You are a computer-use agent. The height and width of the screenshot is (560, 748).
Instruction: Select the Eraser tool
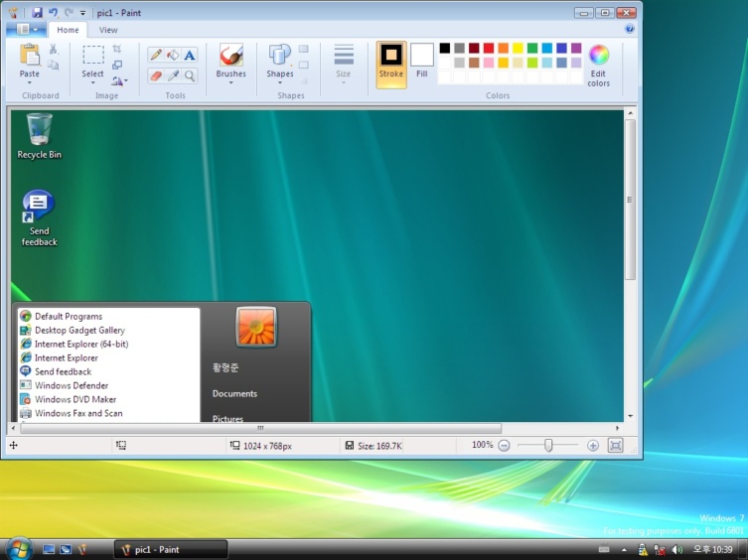(156, 75)
